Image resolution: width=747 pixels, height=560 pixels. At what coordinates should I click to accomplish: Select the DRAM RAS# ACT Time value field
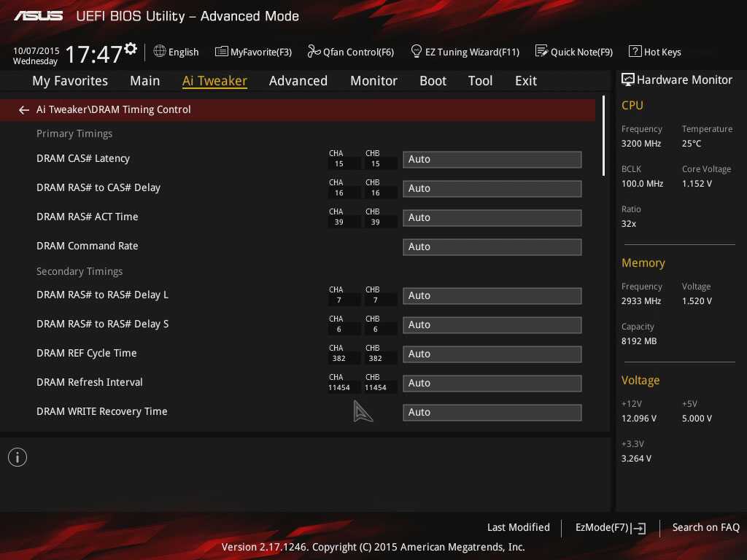click(492, 218)
